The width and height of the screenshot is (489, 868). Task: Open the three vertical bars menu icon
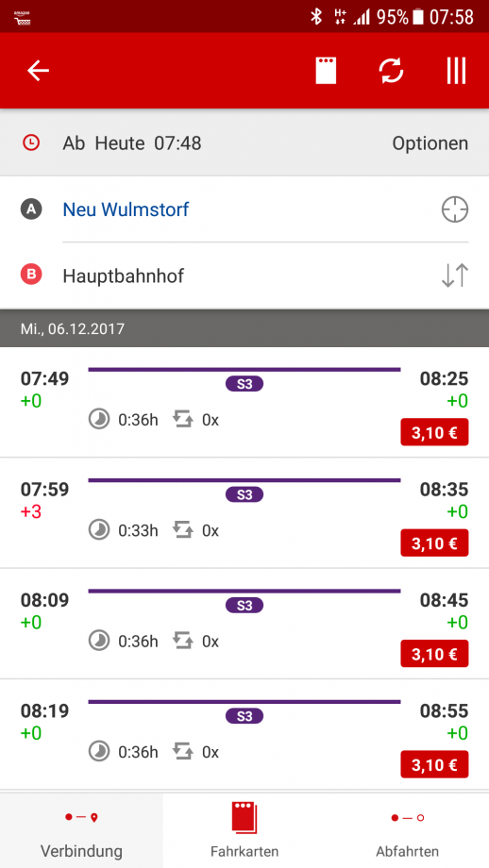pos(456,71)
